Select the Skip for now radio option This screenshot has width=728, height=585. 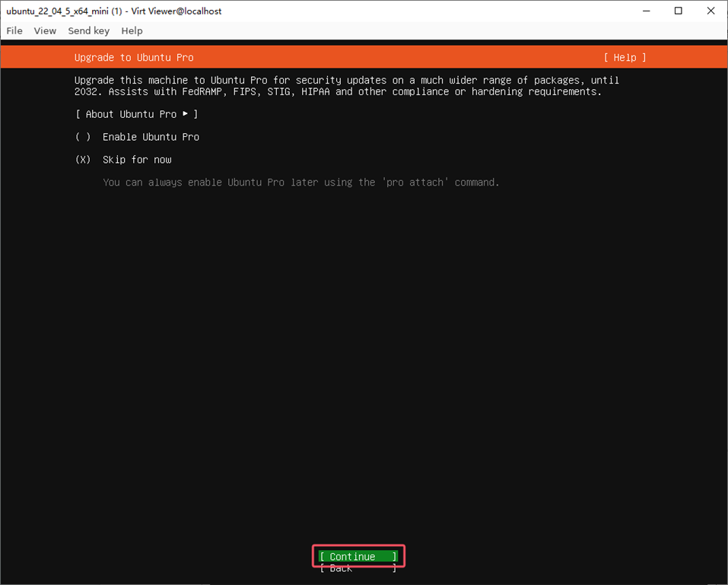click(x=123, y=160)
